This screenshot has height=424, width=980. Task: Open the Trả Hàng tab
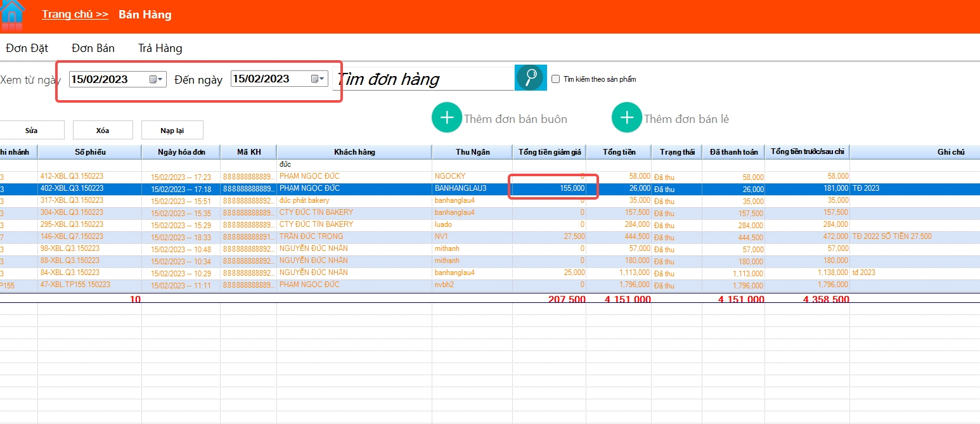(x=160, y=48)
